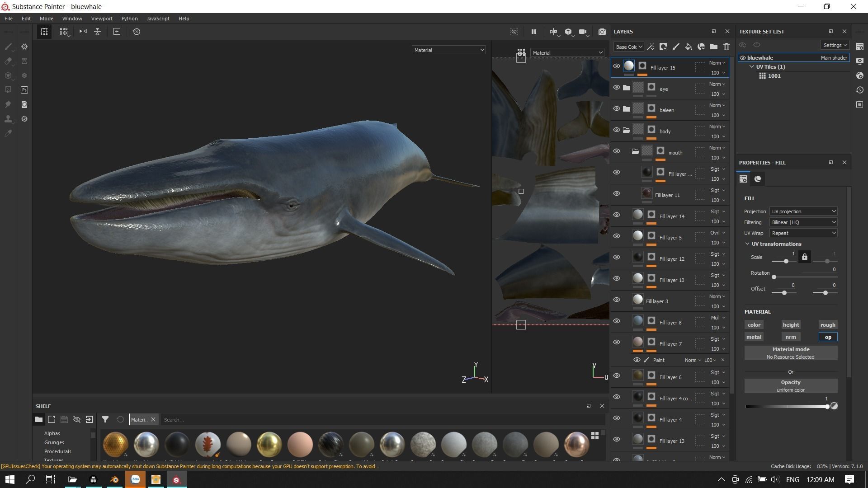Open the history reset icon in toolbar

click(137, 32)
